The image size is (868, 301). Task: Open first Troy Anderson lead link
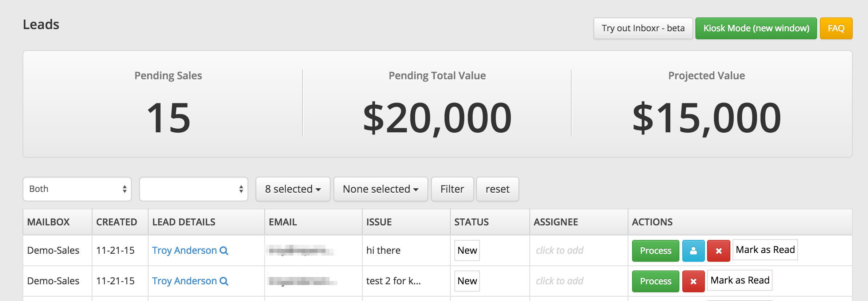coord(184,250)
